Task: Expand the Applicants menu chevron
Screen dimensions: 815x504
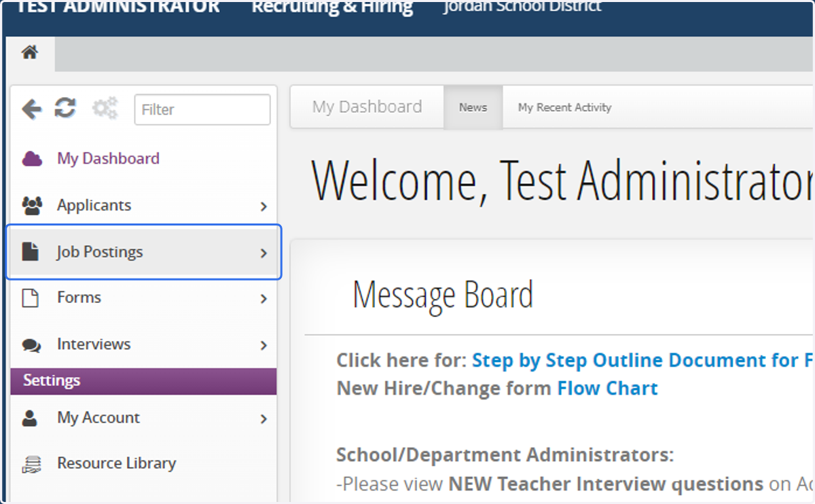Action: [x=264, y=206]
